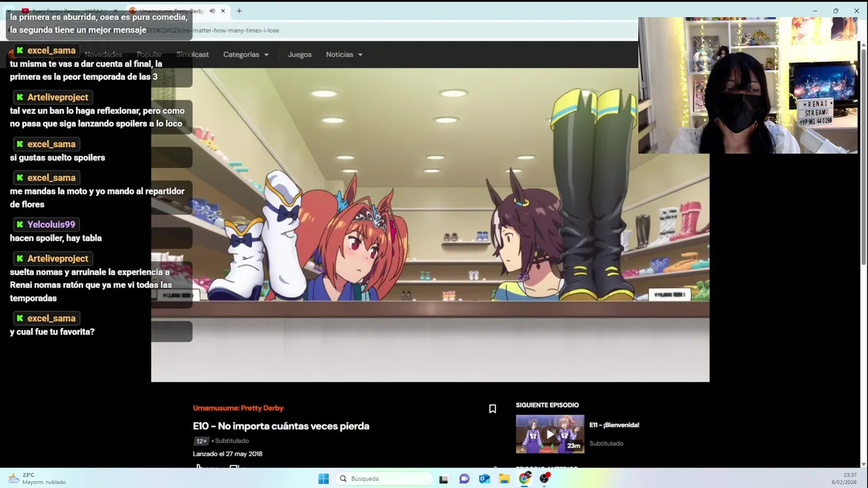Open OBS Studio from the taskbar
The height and width of the screenshot is (488, 868).
pos(545,479)
